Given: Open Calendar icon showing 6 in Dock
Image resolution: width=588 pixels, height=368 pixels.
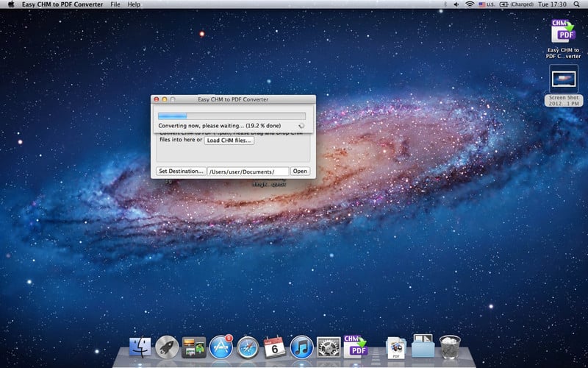Looking at the screenshot, I should click(274, 347).
